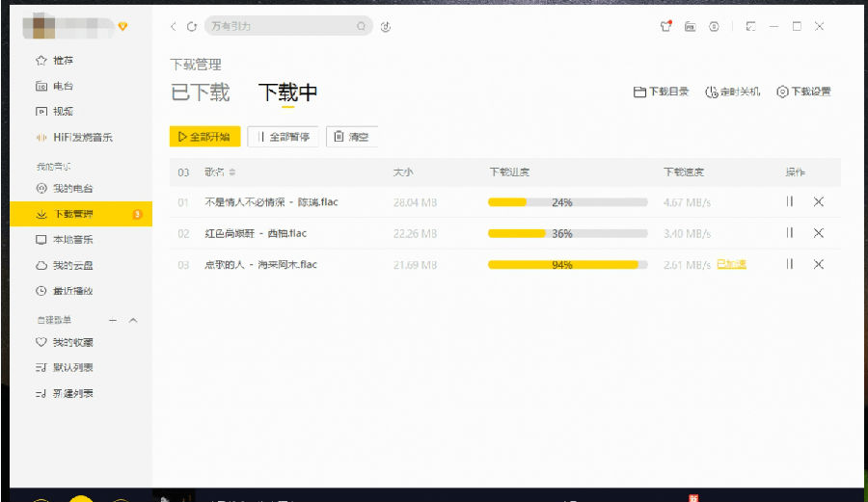The width and height of the screenshot is (868, 502).
Task: Click the 下载速度 column header
Action: [x=684, y=172]
